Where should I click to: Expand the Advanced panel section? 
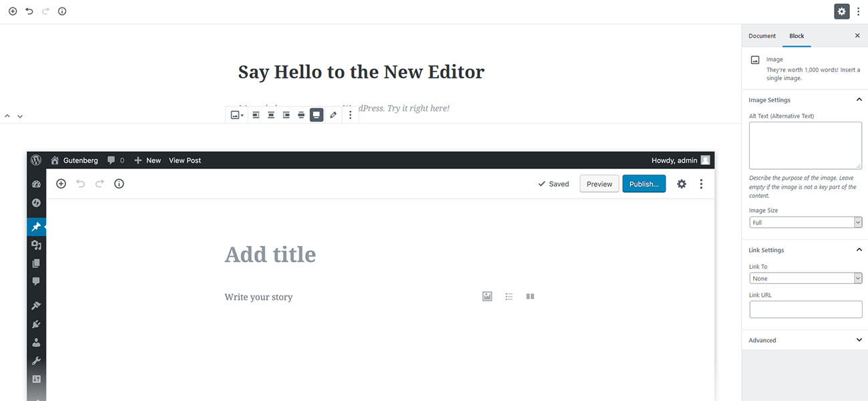pos(805,340)
